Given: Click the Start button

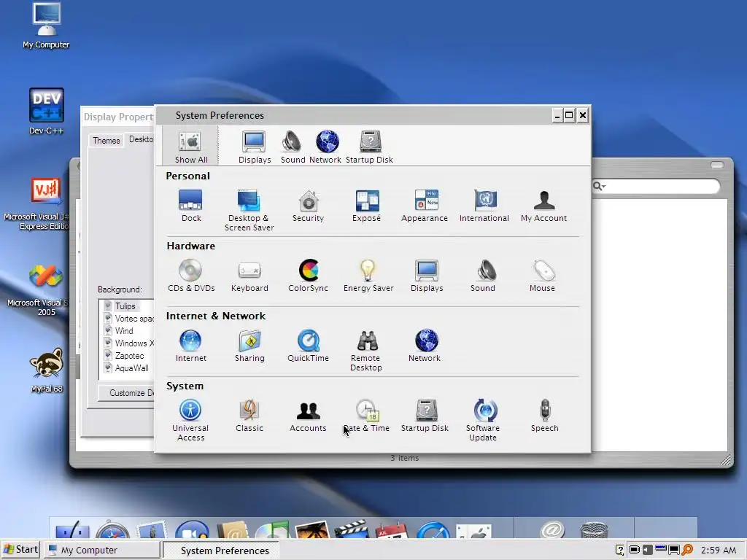Looking at the screenshot, I should [x=20, y=550].
